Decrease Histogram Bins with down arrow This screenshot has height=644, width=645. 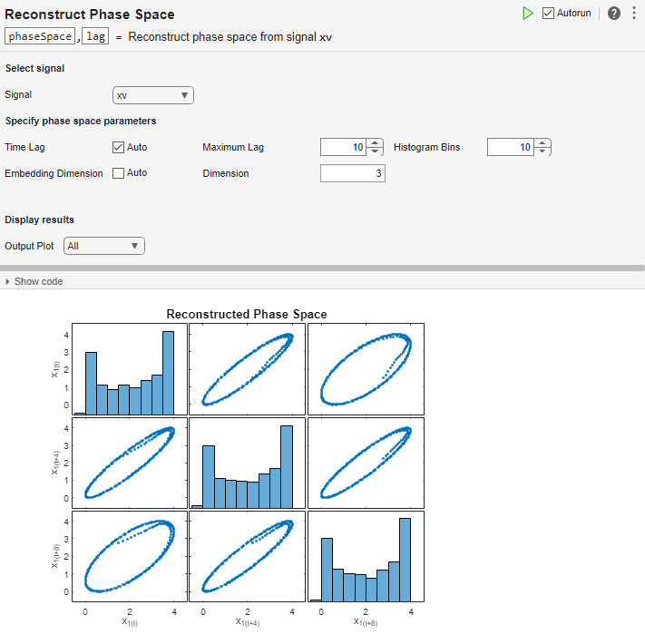point(542,151)
